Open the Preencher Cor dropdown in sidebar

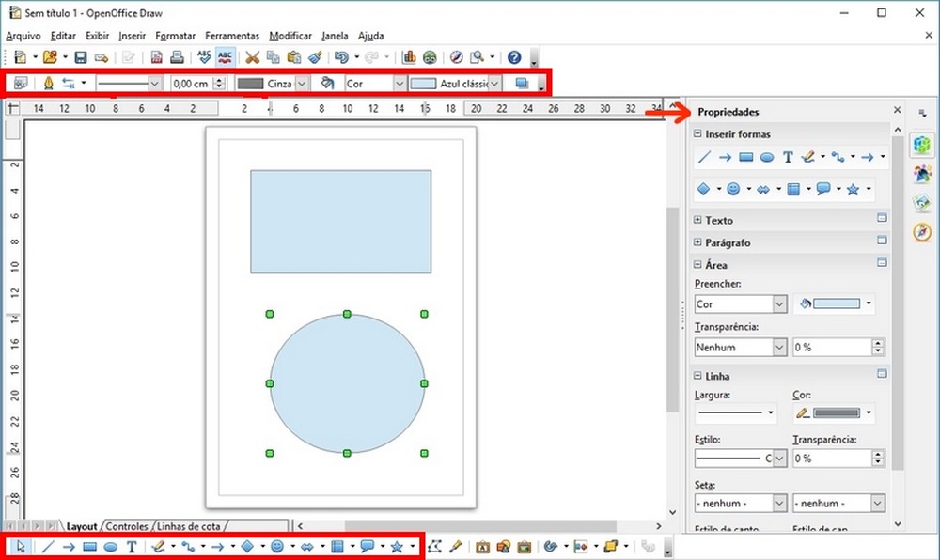[x=741, y=304]
